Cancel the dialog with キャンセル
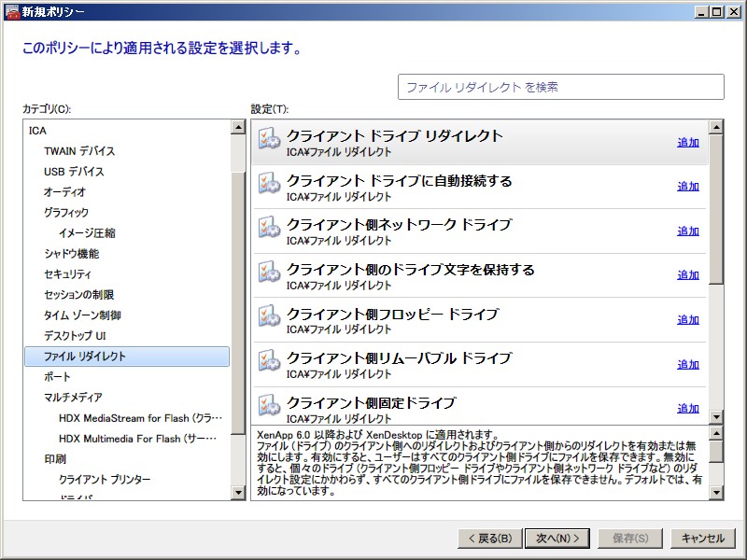The height and width of the screenshot is (560, 747). (x=702, y=539)
